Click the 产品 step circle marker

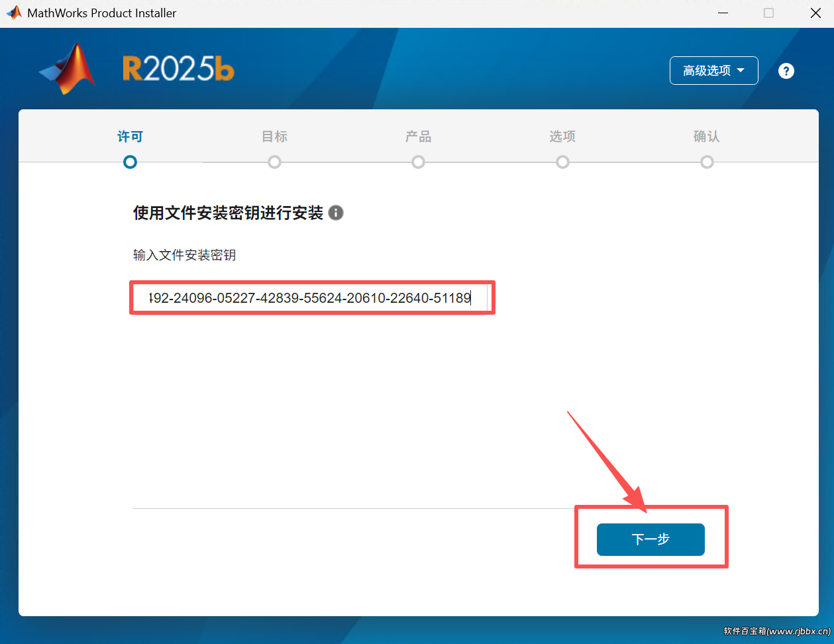point(418,162)
